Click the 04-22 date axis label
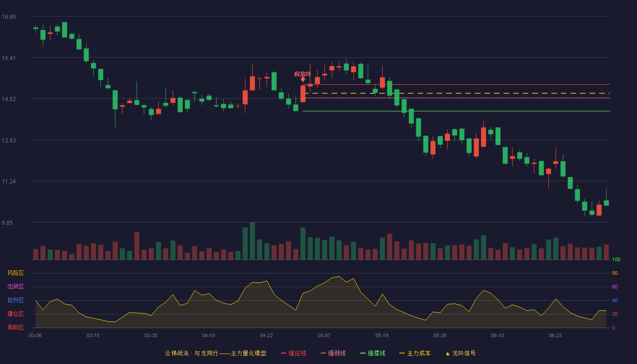Screen dimensions: 637x364 (266, 335)
